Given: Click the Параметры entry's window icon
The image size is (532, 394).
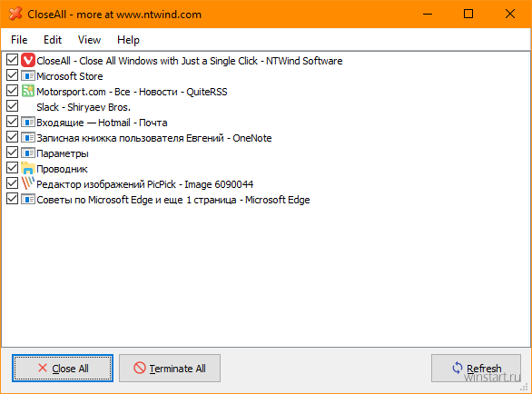Looking at the screenshot, I should click(x=28, y=153).
